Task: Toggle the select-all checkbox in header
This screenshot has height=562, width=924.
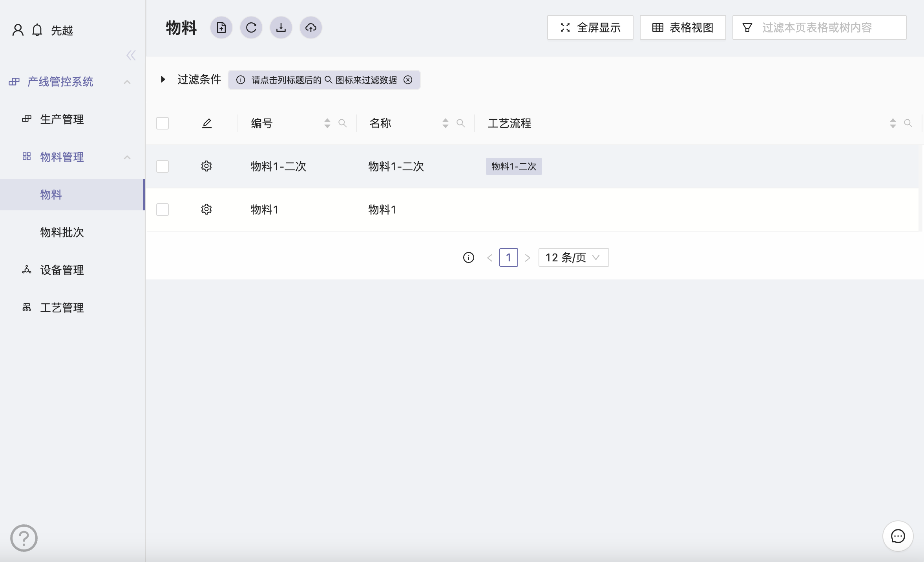Action: coord(163,123)
